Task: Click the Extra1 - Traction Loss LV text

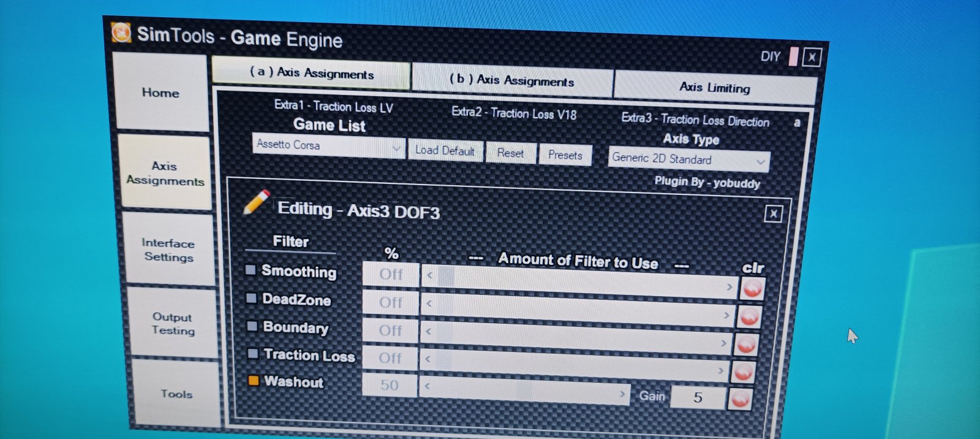Action: [334, 107]
